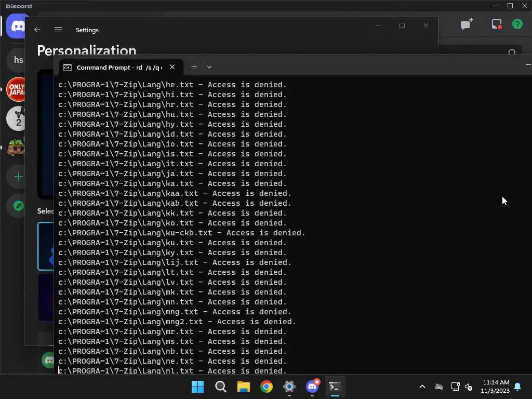Select the highlighted blue theme thumbnail in Settings

(46, 246)
